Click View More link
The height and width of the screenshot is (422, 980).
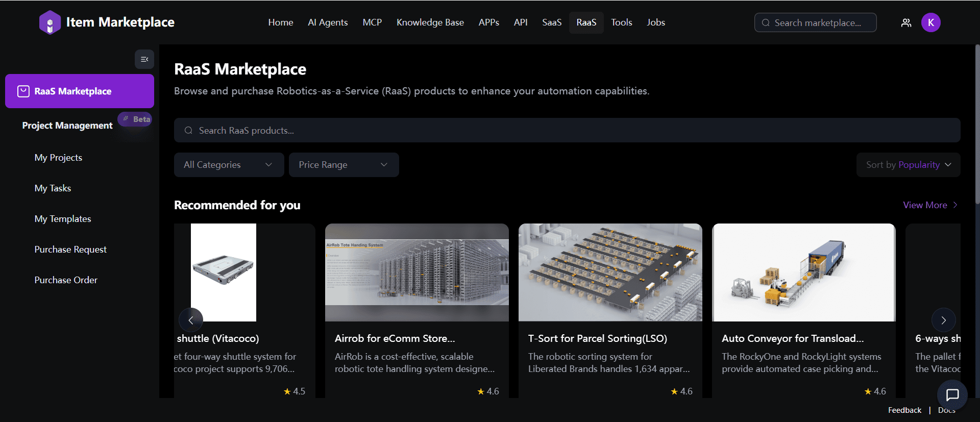[930, 205]
